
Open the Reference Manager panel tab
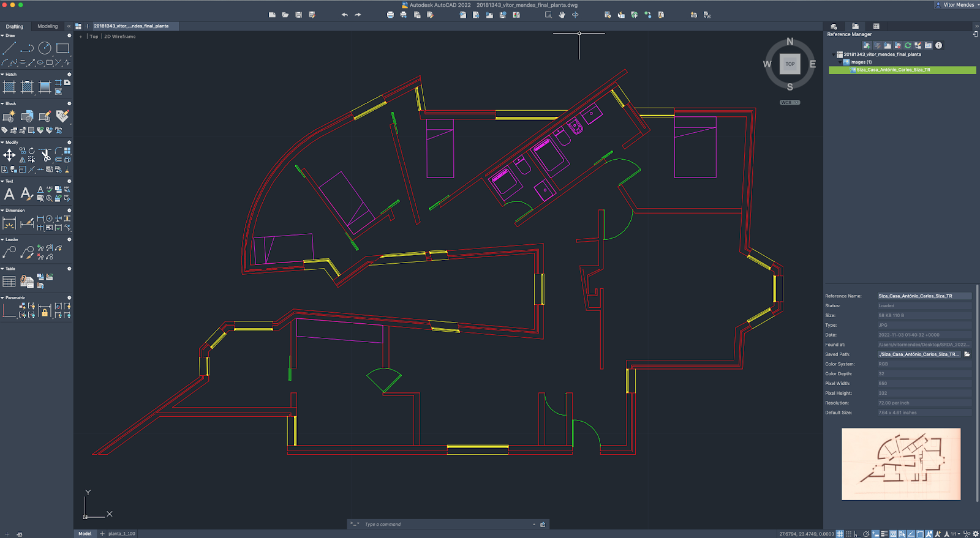click(855, 26)
